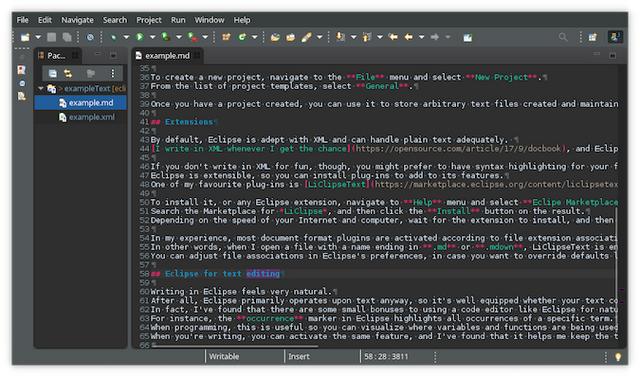Click the green Run button in toolbar

(140, 37)
